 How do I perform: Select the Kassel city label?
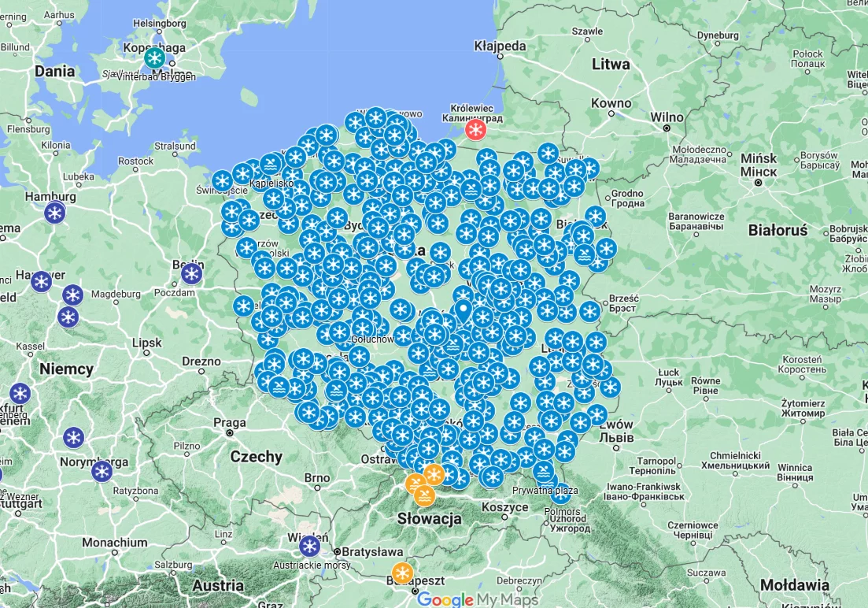(30, 347)
